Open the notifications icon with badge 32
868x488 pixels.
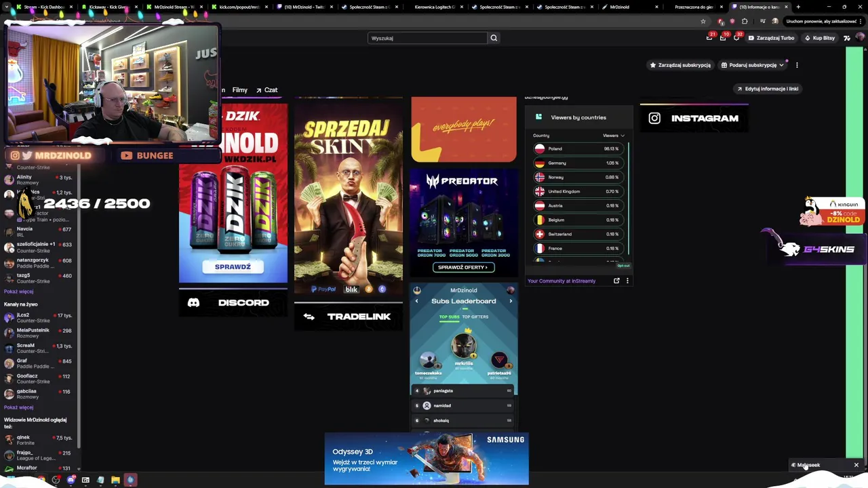coord(736,38)
